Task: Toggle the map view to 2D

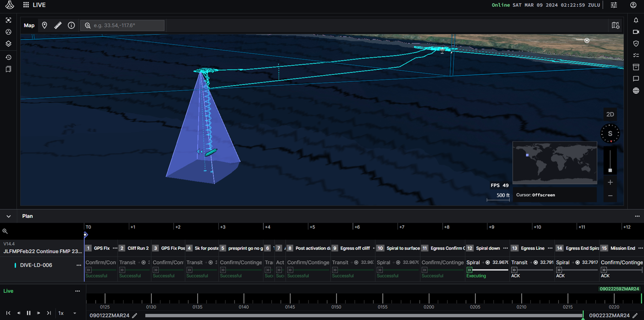Action: [x=610, y=114]
